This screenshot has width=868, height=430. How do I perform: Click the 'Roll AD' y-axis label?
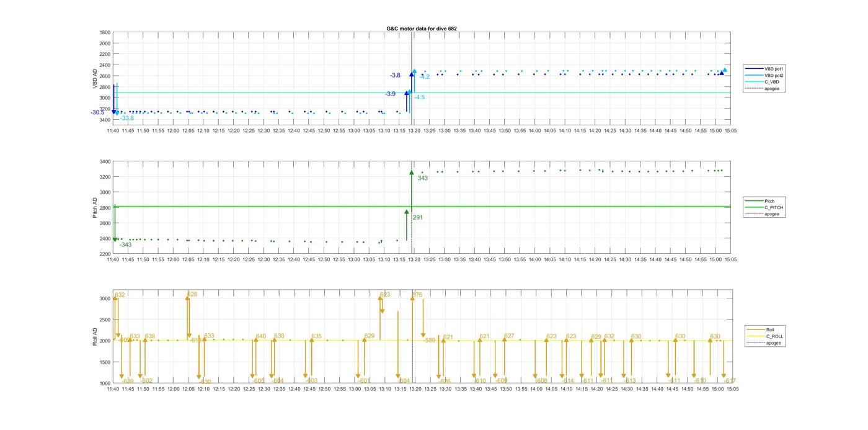95,336
